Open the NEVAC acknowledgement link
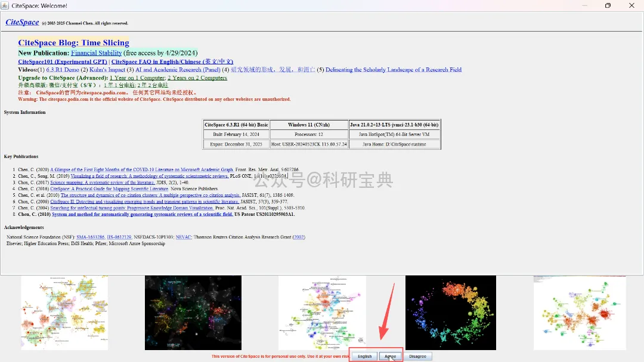Image resolution: width=644 pixels, height=362 pixels. (x=183, y=237)
